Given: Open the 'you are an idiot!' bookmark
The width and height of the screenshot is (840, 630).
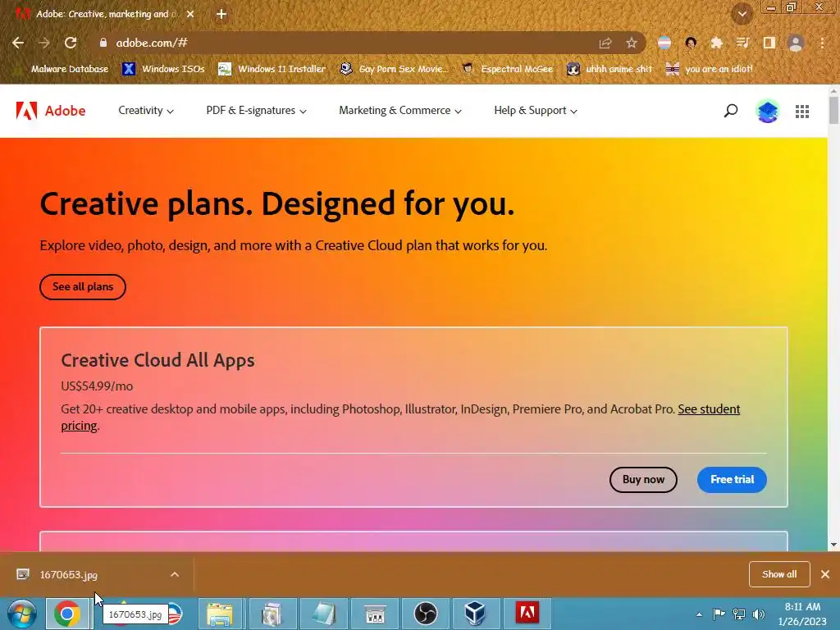Looking at the screenshot, I should click(710, 69).
